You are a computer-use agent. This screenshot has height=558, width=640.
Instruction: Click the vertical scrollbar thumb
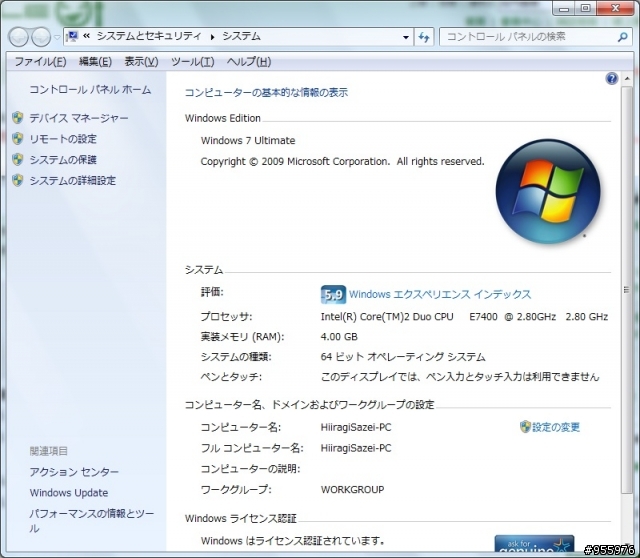point(626,290)
